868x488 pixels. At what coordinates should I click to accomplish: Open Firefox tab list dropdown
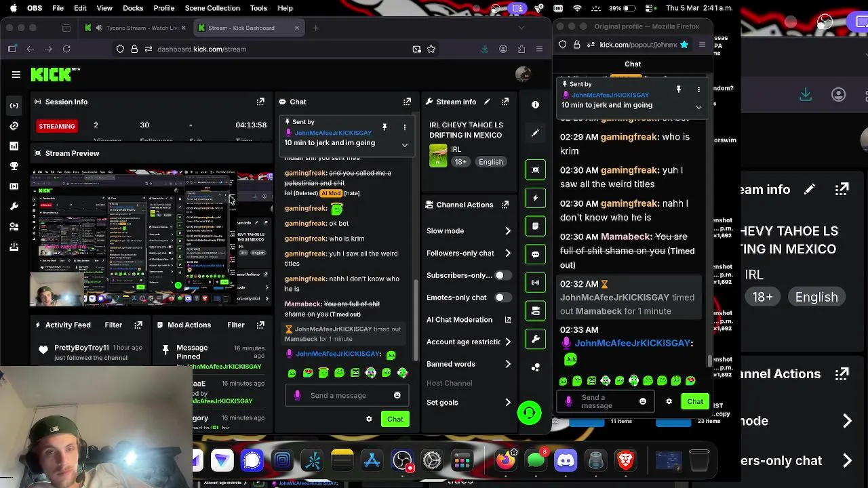click(521, 28)
